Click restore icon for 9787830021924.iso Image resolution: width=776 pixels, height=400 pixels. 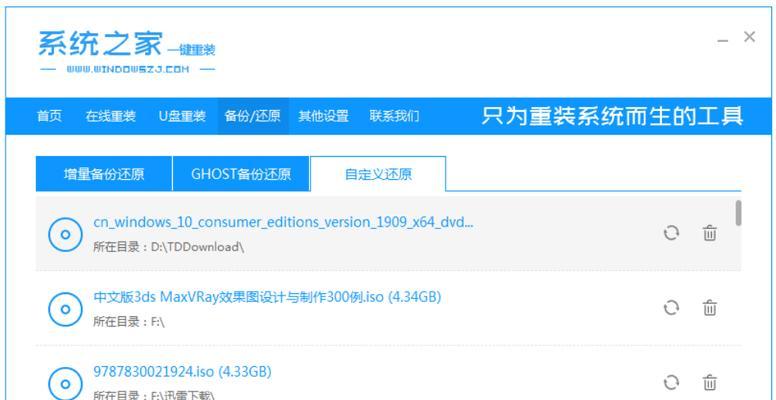point(671,382)
